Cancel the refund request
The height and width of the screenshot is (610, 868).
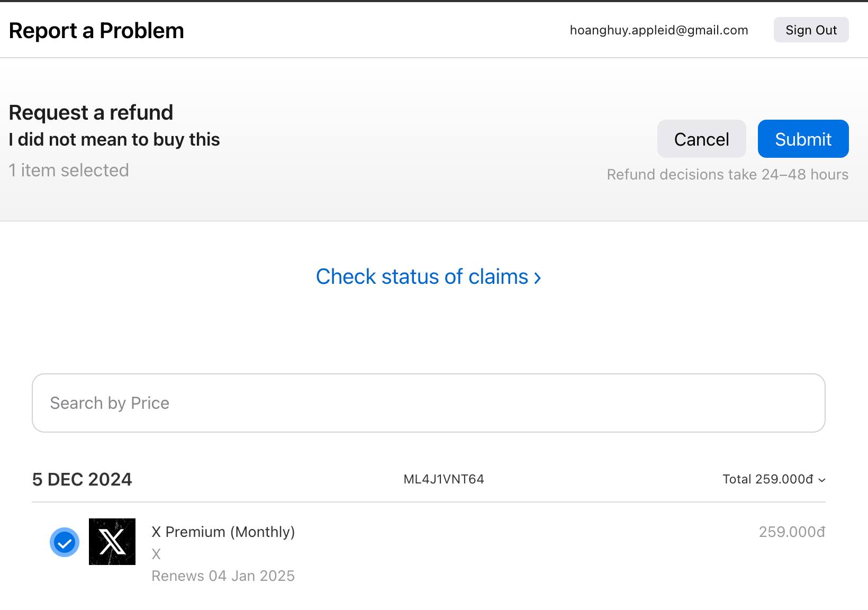tap(701, 139)
